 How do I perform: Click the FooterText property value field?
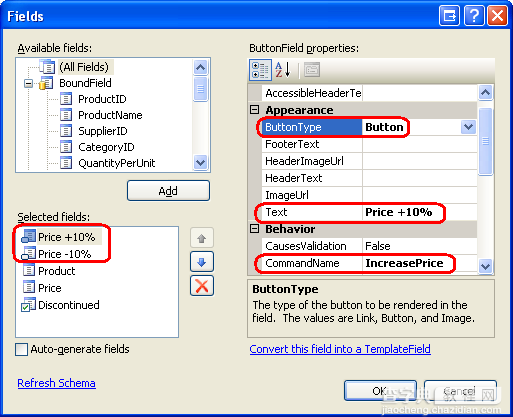point(419,144)
